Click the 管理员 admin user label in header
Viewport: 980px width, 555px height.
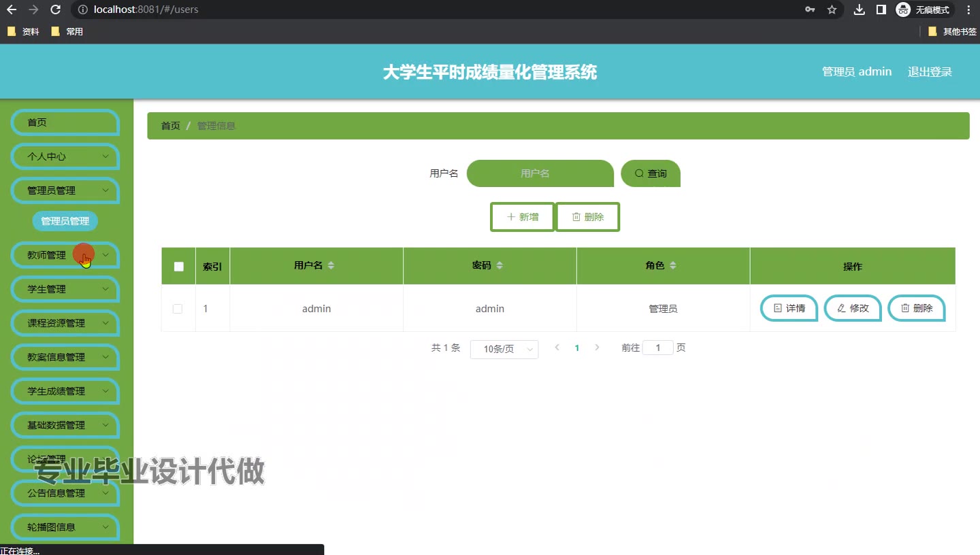857,72
